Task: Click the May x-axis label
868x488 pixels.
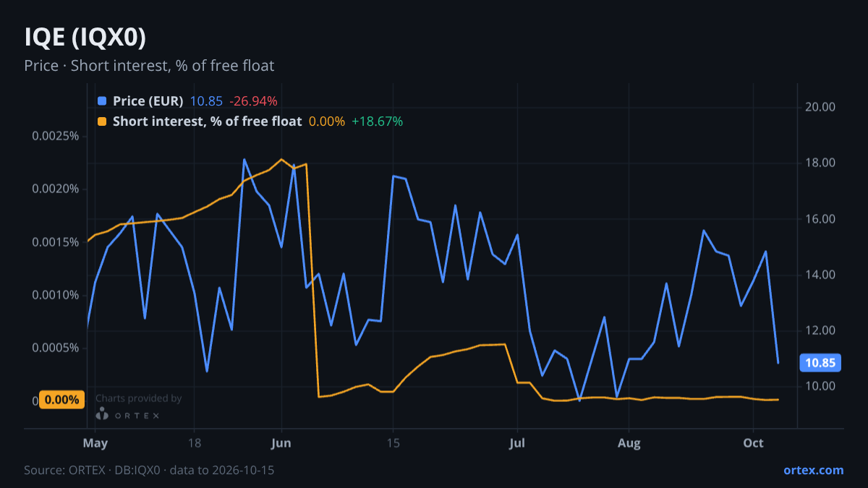Action: 95,442
